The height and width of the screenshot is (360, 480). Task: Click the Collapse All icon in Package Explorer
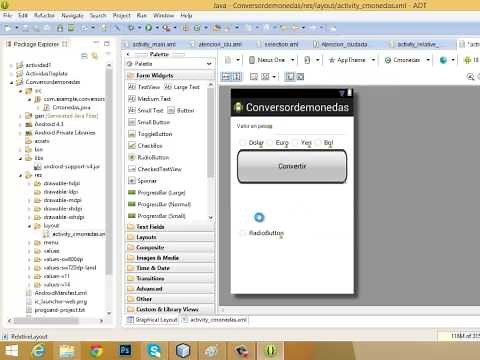[84, 56]
